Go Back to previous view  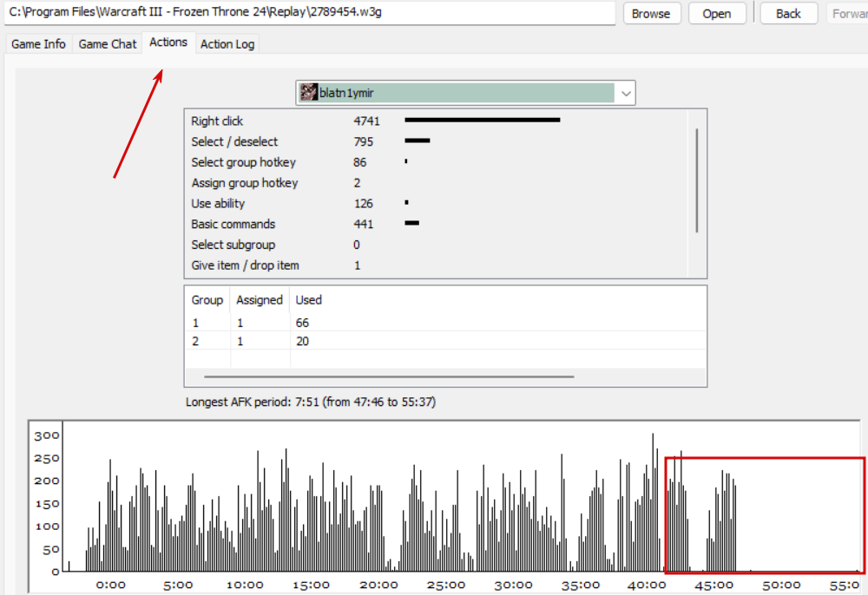pyautogui.click(x=788, y=13)
